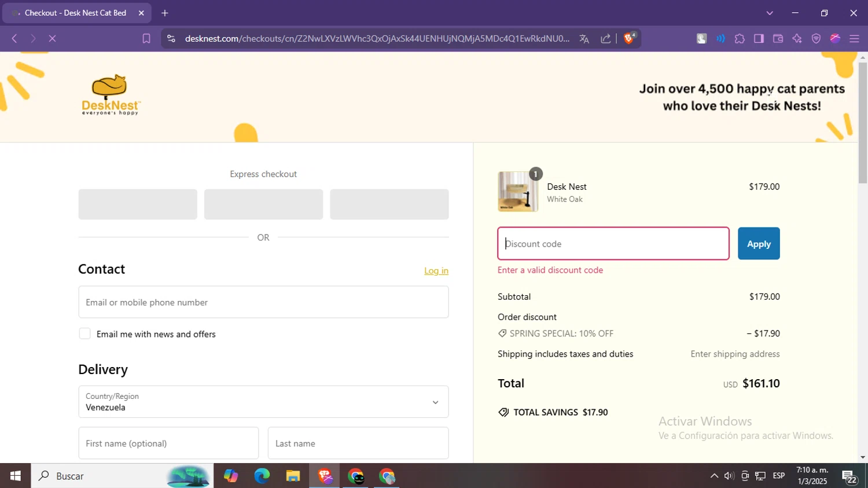Close the Checkout - Desk Nest tab
The image size is (868, 488).
coord(141,13)
